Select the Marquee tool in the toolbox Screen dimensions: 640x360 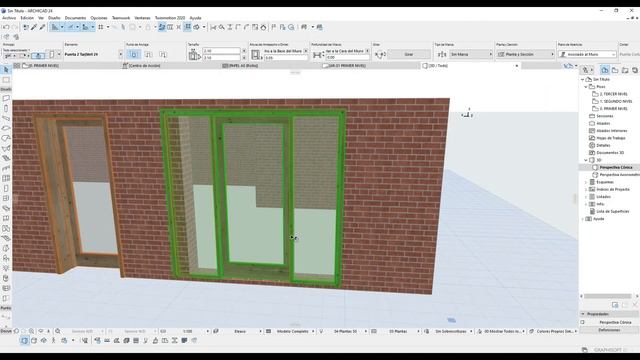click(6, 80)
